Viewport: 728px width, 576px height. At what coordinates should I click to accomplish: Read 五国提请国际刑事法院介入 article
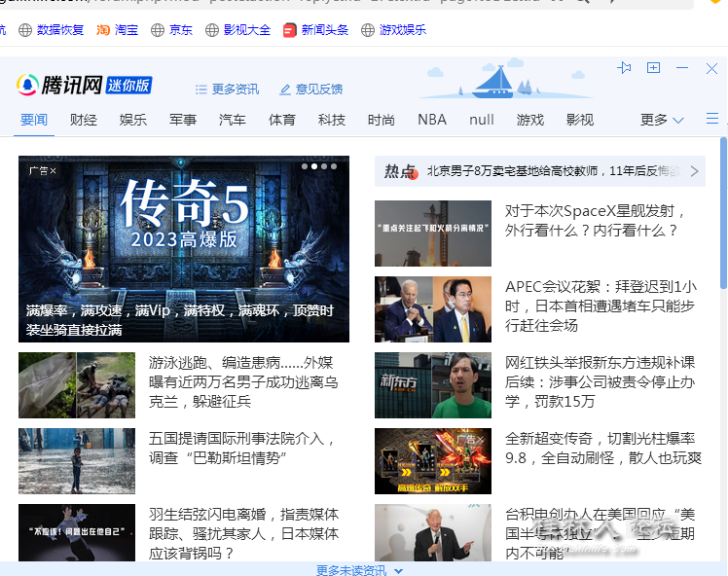pos(242,449)
